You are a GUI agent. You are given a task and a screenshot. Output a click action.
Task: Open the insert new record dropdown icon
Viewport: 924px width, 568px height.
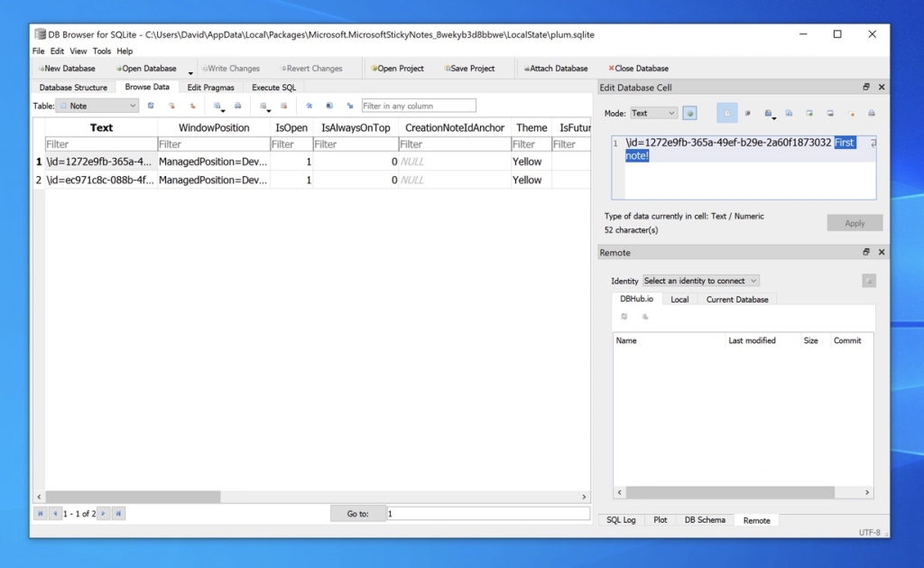click(264, 107)
